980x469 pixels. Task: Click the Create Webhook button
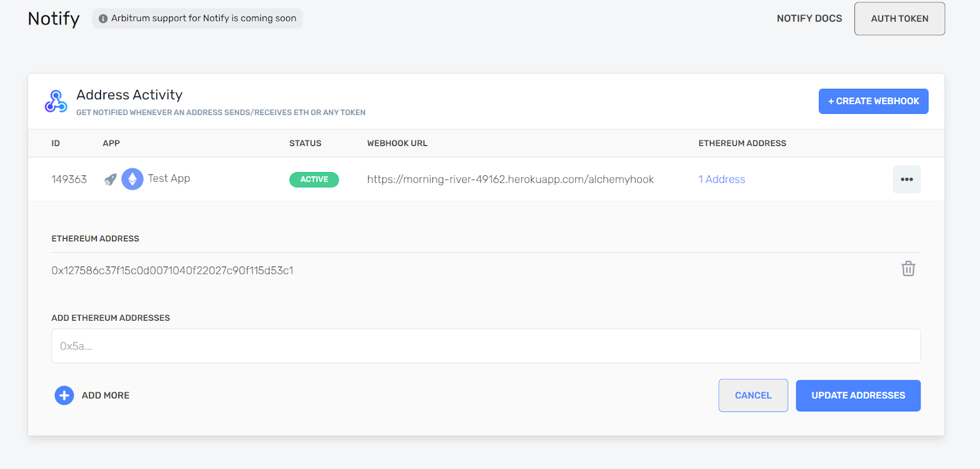click(873, 102)
